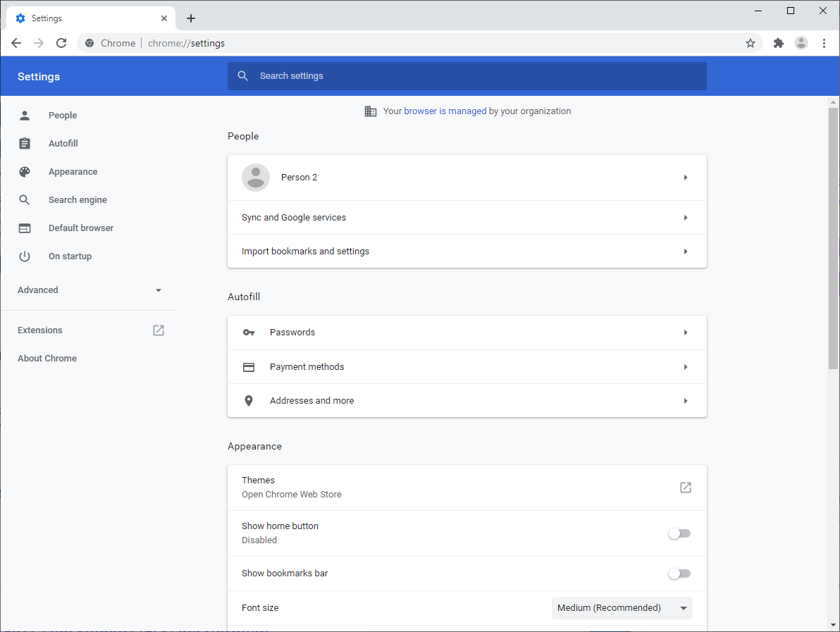This screenshot has width=840, height=632.
Task: Enable the Show home button toggle
Action: point(679,533)
